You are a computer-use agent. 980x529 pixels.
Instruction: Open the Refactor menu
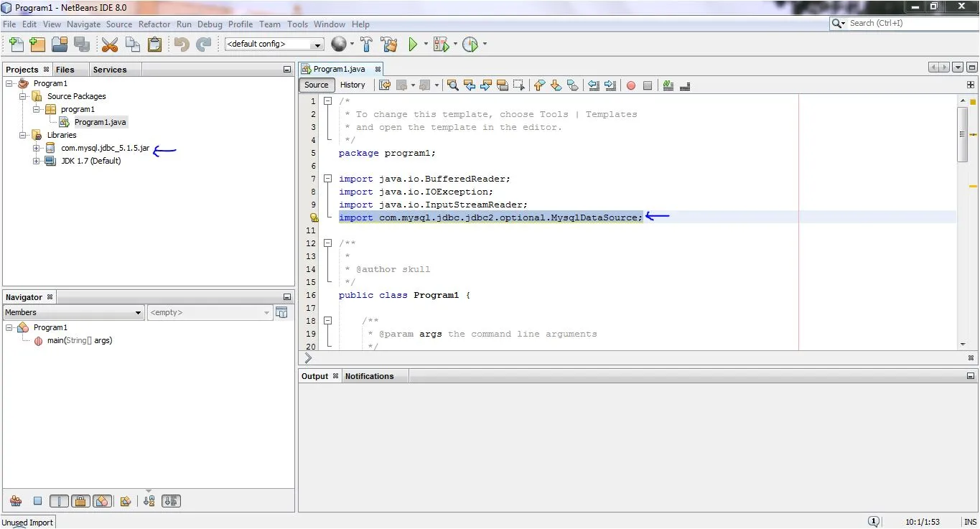154,24
